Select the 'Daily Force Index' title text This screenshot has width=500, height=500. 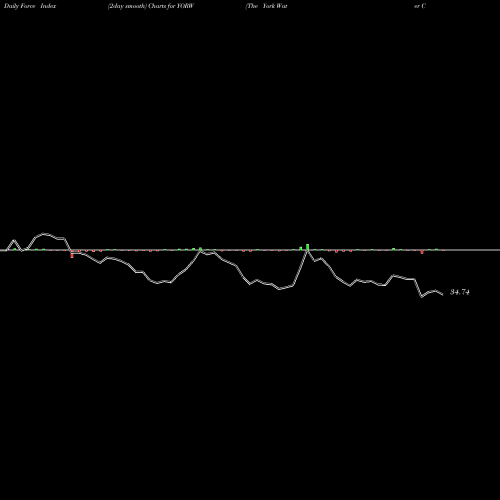pos(30,6)
